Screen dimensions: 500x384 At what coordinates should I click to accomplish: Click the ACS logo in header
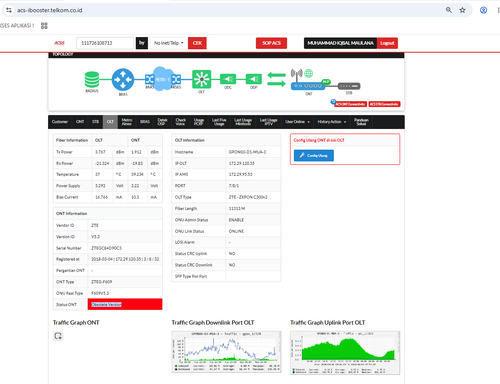coord(59,43)
